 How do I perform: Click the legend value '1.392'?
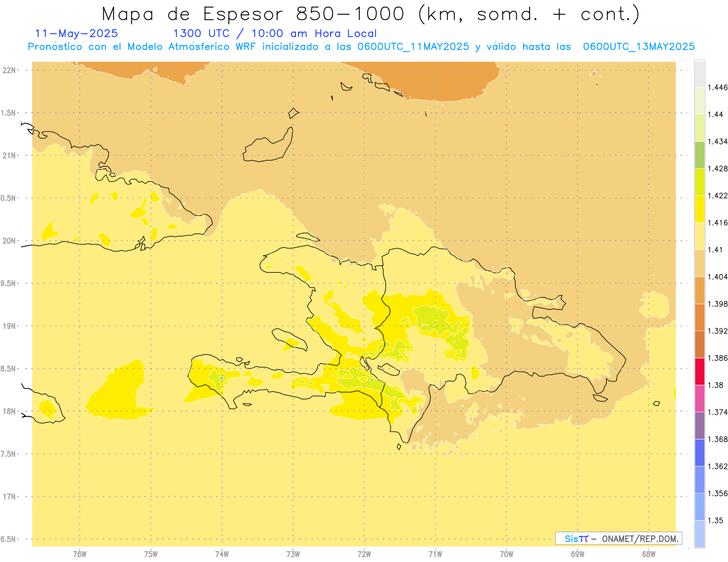coord(718,331)
